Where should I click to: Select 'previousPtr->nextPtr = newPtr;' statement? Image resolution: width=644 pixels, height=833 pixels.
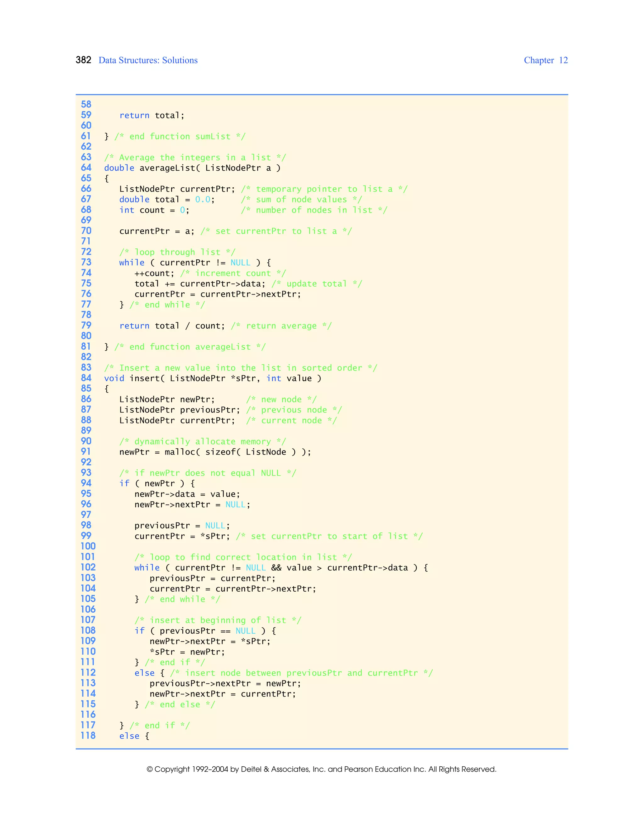225,684
